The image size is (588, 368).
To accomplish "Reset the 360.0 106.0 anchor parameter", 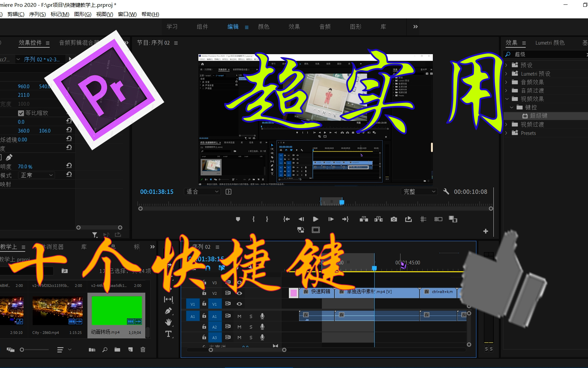I will (69, 130).
